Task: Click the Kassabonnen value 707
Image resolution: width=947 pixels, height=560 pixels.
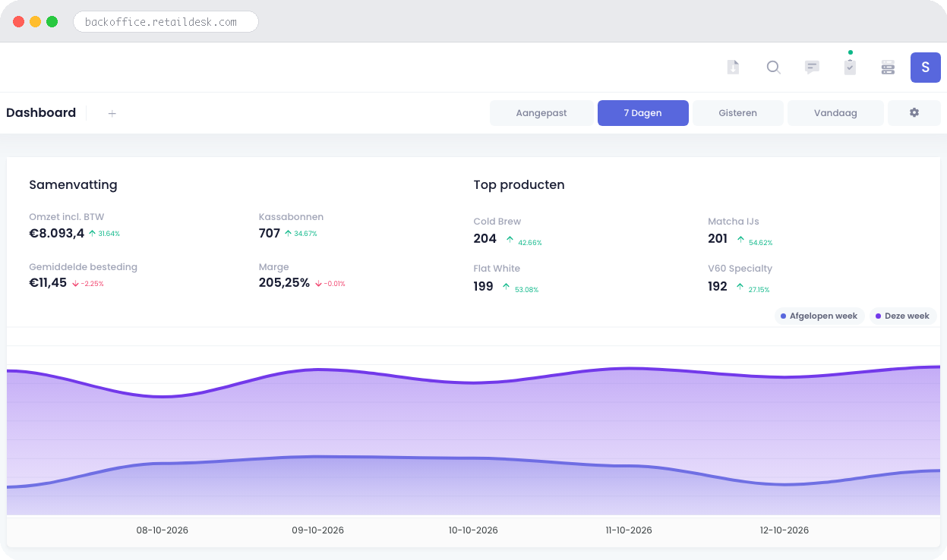Action: pos(270,234)
